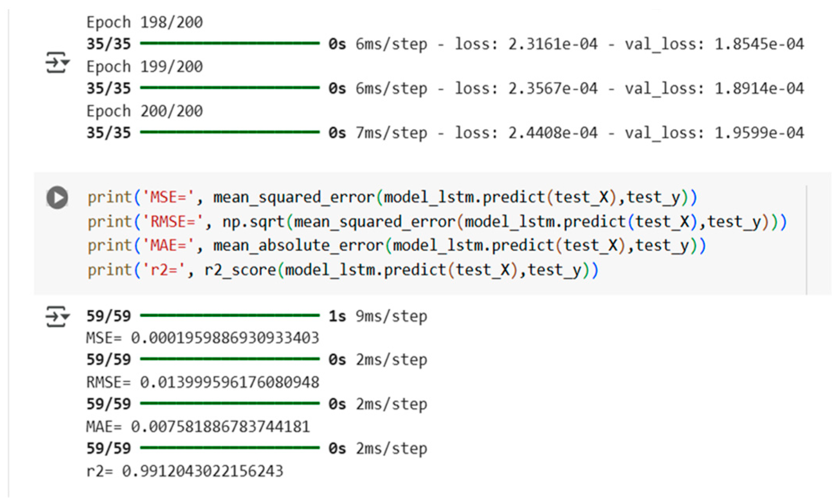Click the green progress bar under Epoch 198/200
Viewport: 837px width, 504px height.
[230, 43]
